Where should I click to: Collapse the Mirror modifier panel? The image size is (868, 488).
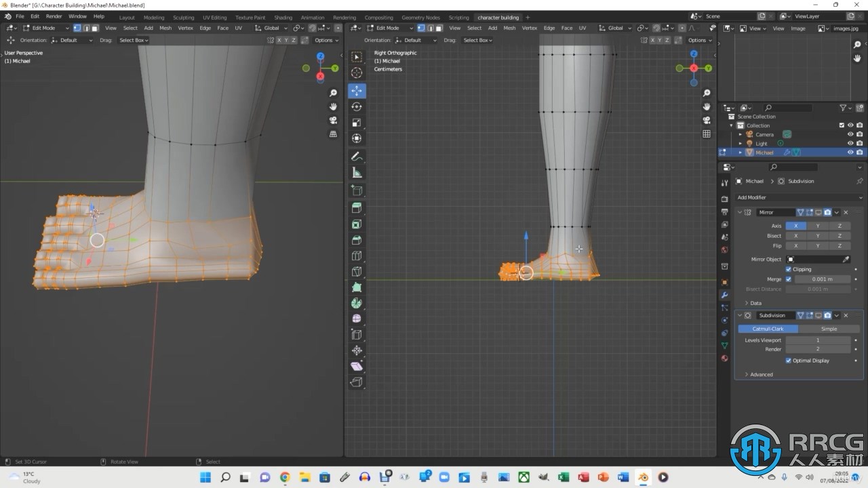click(x=740, y=212)
